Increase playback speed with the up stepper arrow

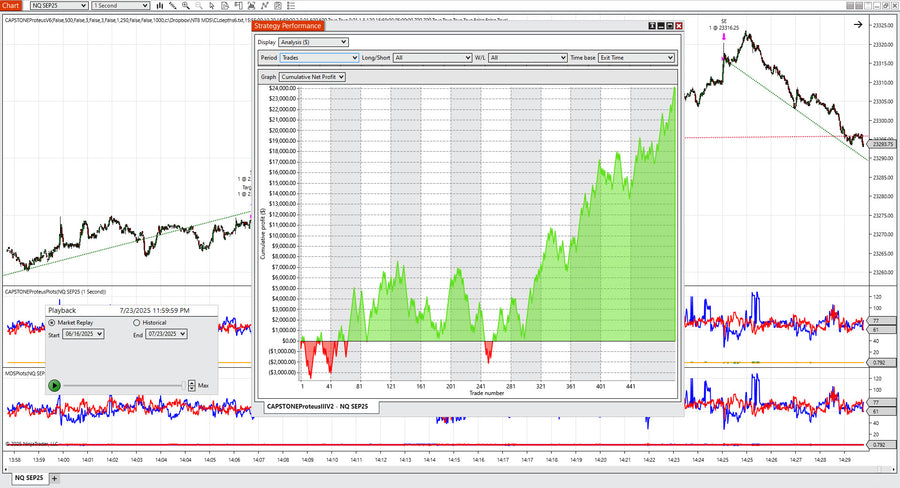192,383
